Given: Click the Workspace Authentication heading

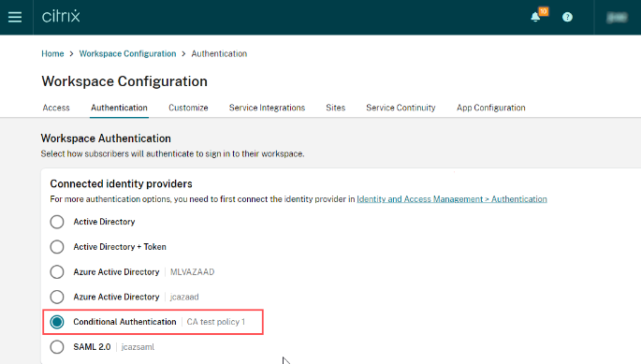Looking at the screenshot, I should pyautogui.click(x=106, y=138).
